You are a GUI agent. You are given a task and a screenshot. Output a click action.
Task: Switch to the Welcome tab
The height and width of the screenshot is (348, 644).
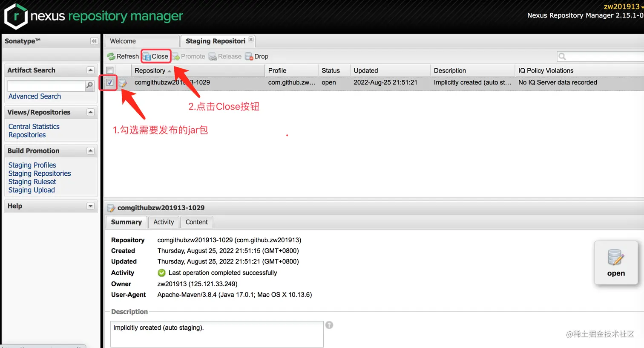[x=141, y=41]
